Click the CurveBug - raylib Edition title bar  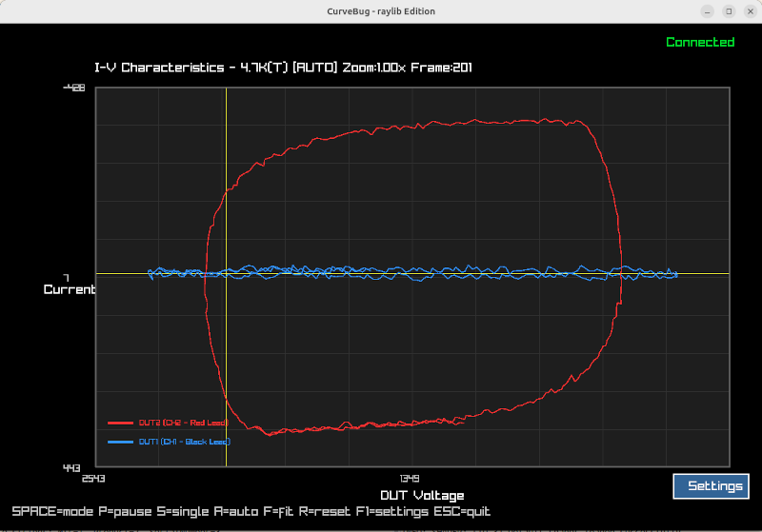(381, 11)
